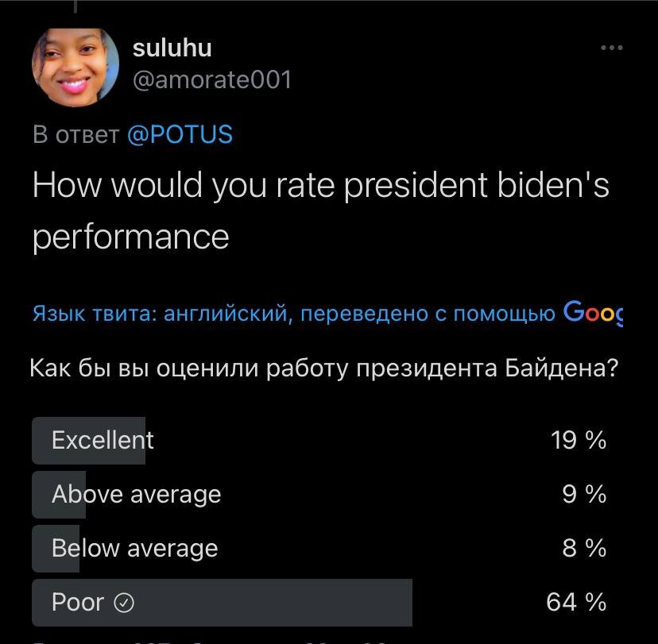The height and width of the screenshot is (644, 658).
Task: Click the suluhu display name
Action: pos(172,48)
